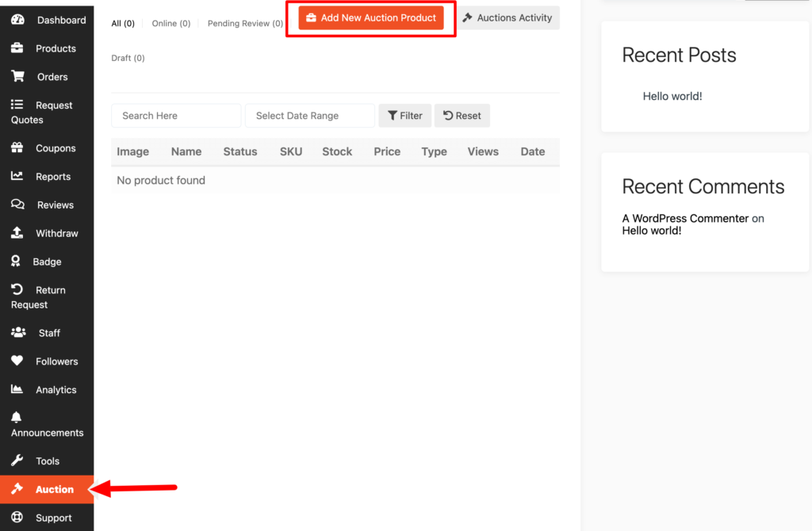Click the Reports chart icon
Viewport: 812px width, 531px height.
tap(17, 176)
